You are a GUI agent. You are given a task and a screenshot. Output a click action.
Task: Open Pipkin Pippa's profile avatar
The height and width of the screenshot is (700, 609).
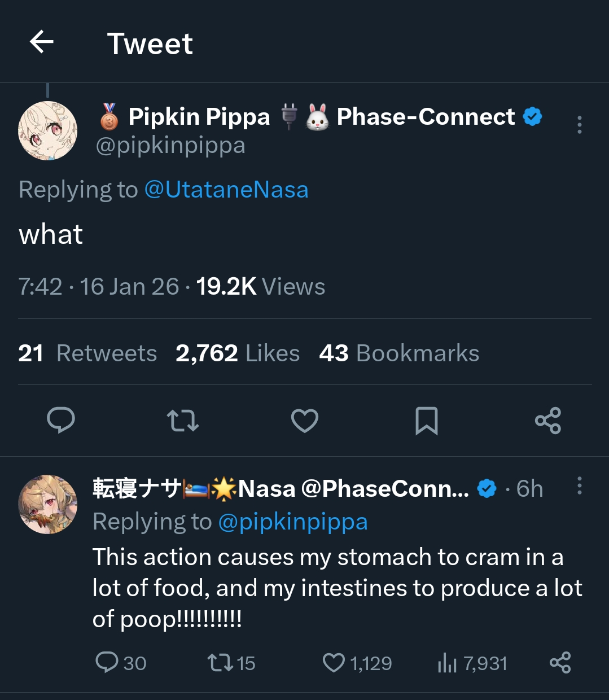(48, 131)
